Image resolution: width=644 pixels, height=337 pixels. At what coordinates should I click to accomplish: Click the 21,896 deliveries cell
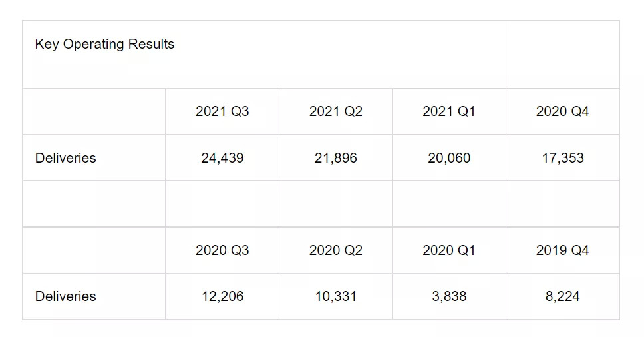[335, 158]
